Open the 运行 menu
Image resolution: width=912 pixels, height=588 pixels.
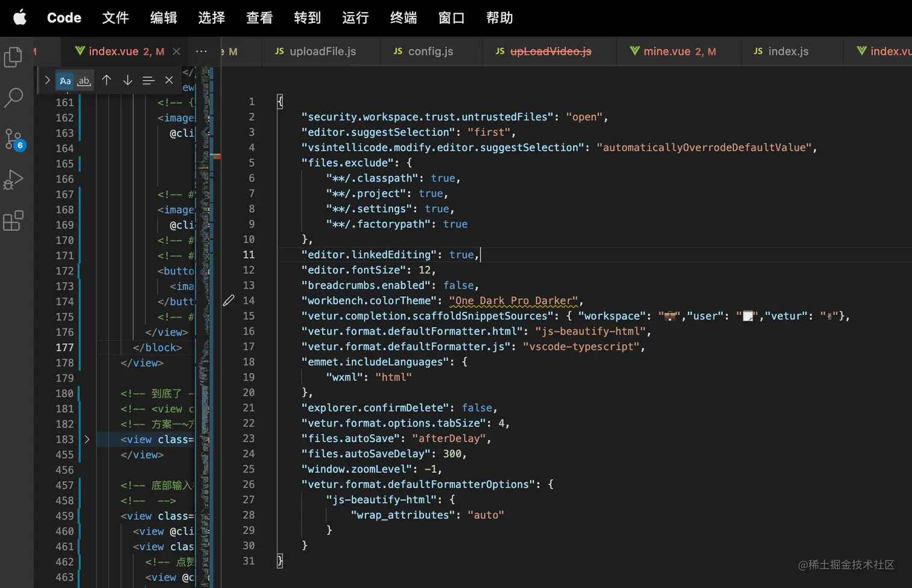pyautogui.click(x=355, y=17)
